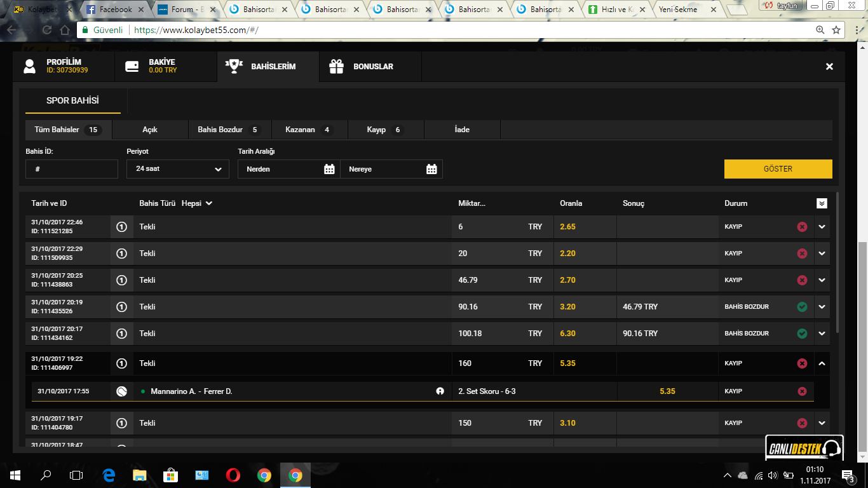Open Microsoft Edge from the taskbar

109,475
